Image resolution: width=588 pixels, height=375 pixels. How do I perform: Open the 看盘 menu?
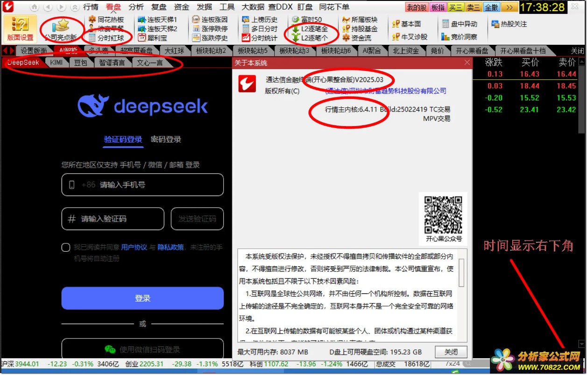[113, 7]
